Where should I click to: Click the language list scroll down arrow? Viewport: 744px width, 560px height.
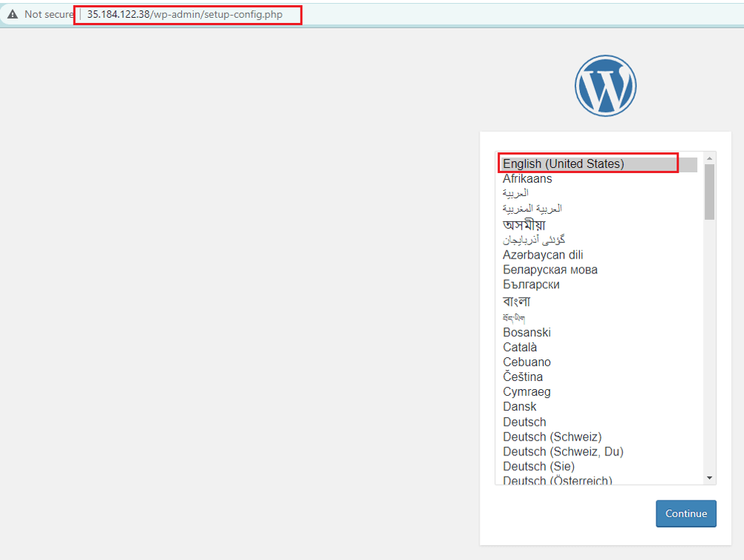[709, 478]
